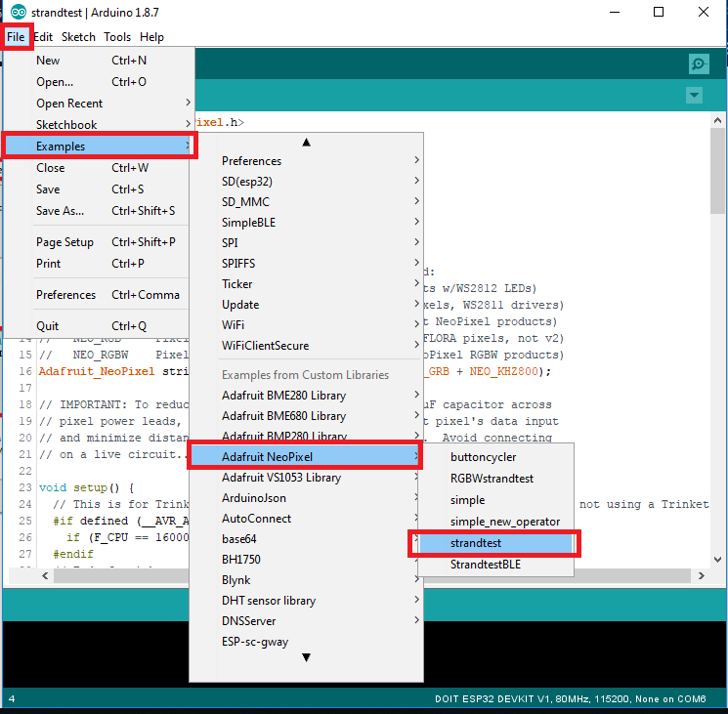This screenshot has width=728, height=714.
Task: Open the Edit menu
Action: pyautogui.click(x=43, y=37)
